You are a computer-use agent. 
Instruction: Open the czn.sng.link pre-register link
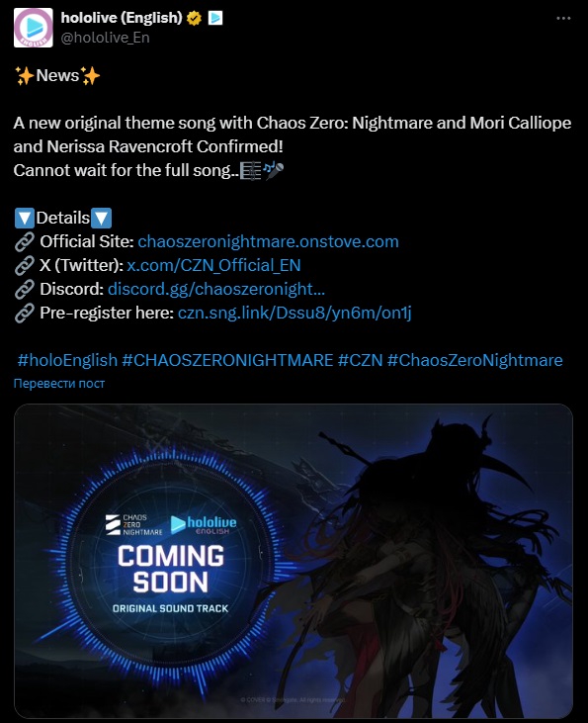[x=294, y=313]
